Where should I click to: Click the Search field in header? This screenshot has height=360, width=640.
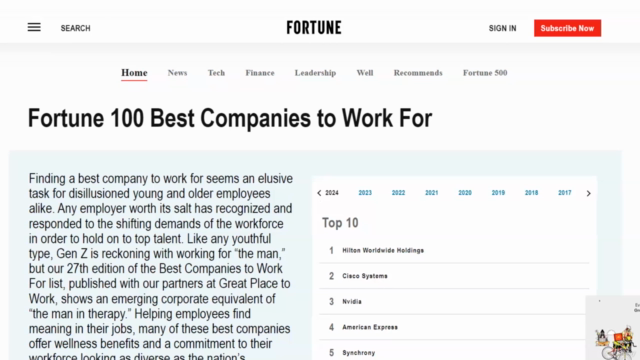[76, 28]
